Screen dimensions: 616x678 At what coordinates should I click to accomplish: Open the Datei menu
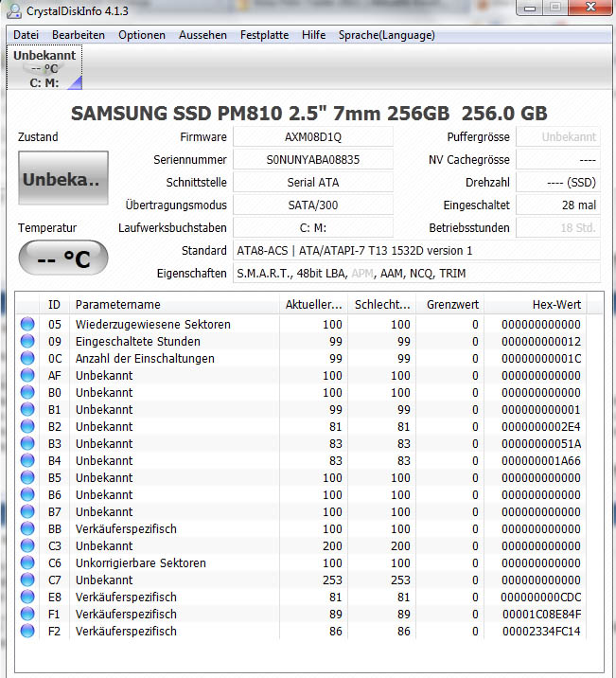point(26,35)
